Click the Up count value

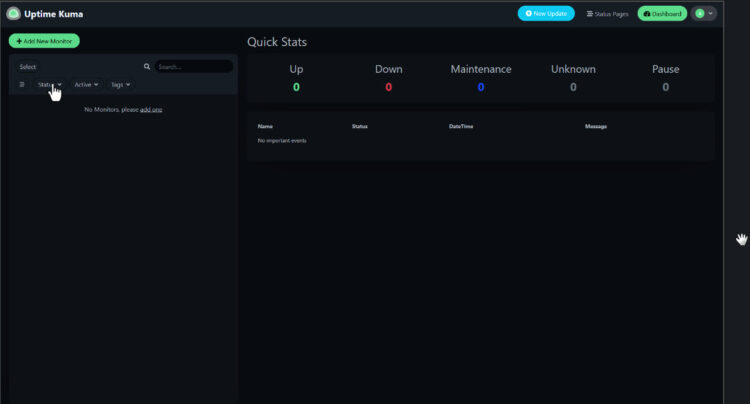click(296, 87)
